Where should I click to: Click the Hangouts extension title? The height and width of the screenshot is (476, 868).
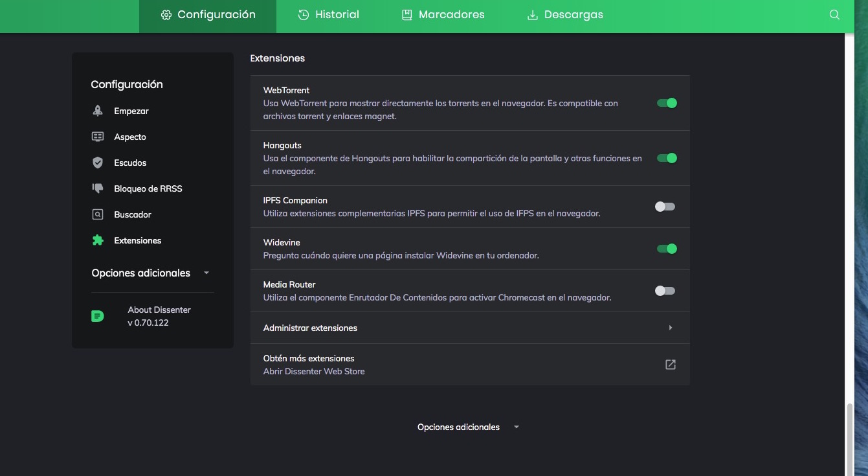pos(282,145)
